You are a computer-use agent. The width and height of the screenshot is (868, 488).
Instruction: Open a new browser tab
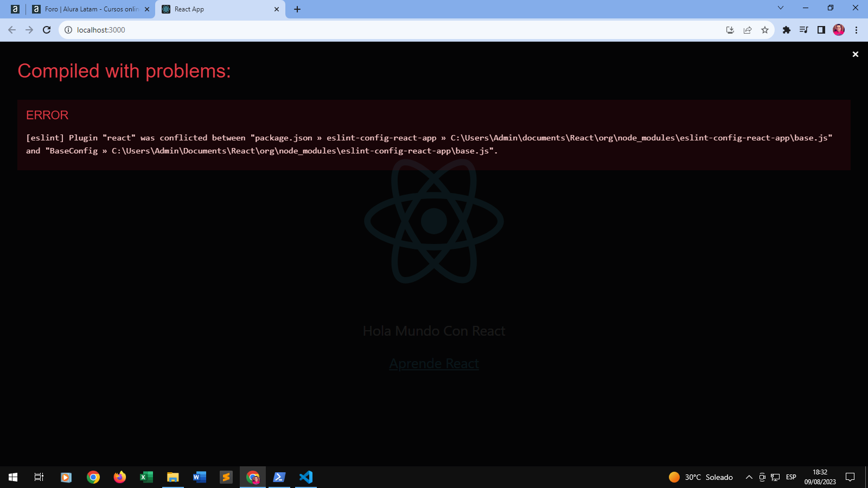coord(297,9)
